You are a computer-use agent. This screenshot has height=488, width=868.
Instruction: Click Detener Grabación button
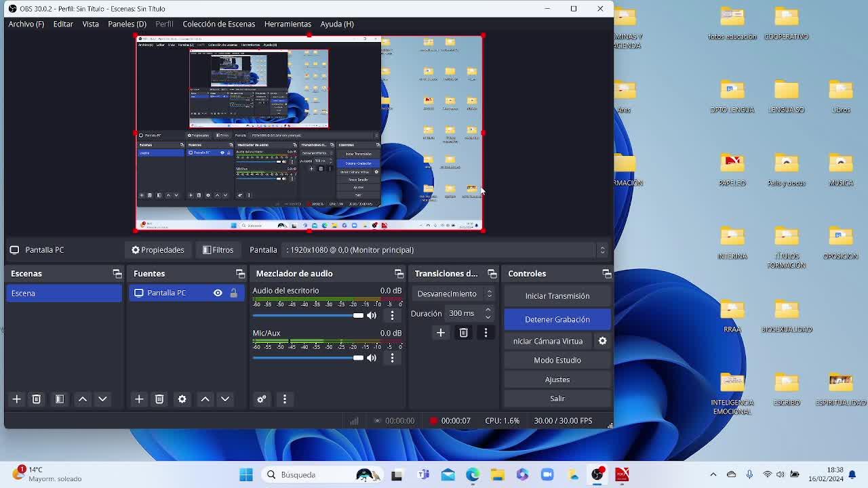pyautogui.click(x=557, y=319)
